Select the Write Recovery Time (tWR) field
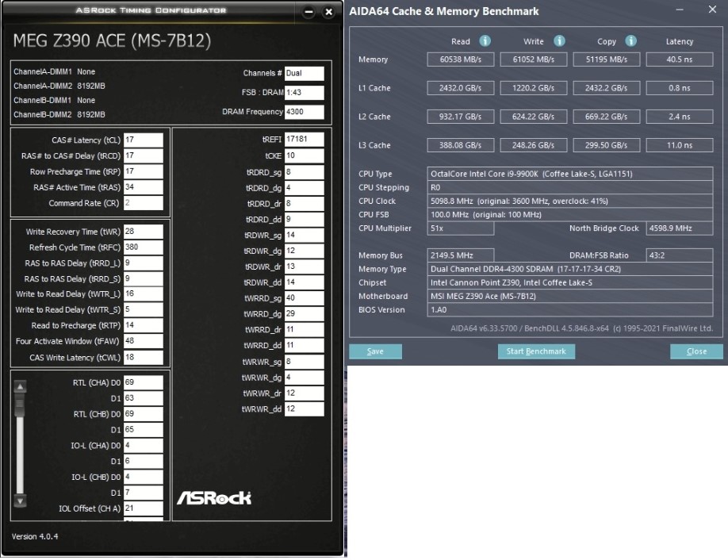This screenshot has height=560, width=728. pyautogui.click(x=144, y=232)
